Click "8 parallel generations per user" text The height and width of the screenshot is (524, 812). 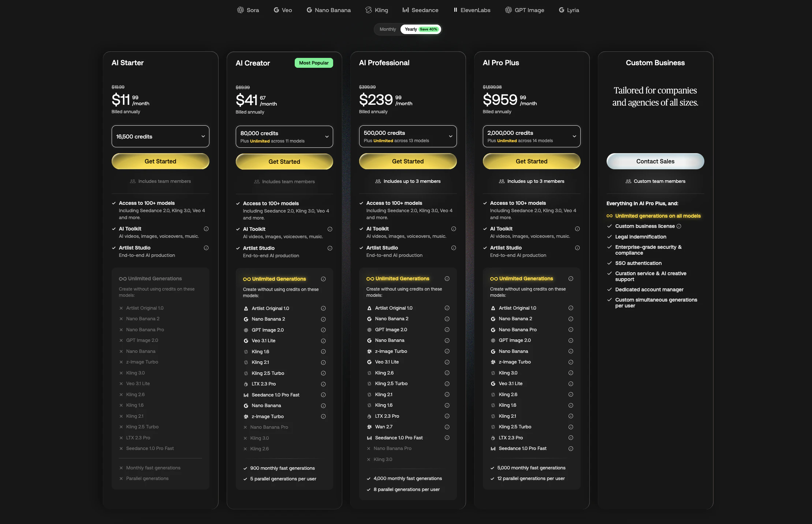(407, 490)
